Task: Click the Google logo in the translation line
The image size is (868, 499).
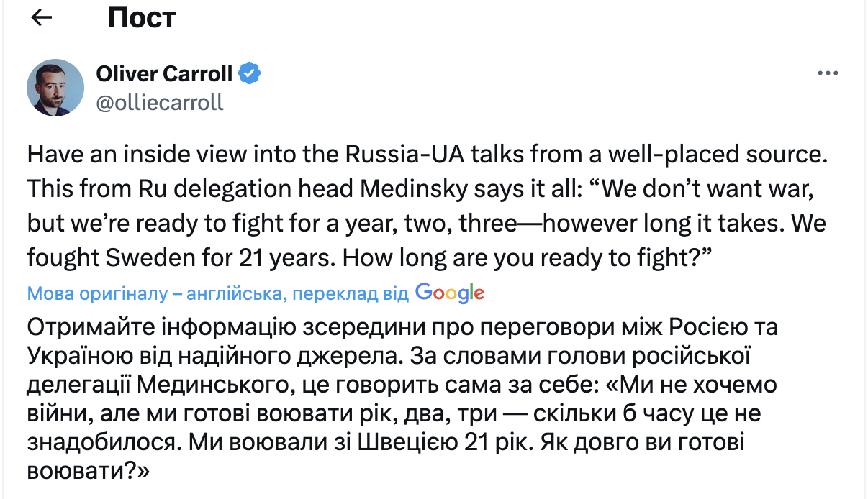Action: tap(450, 293)
